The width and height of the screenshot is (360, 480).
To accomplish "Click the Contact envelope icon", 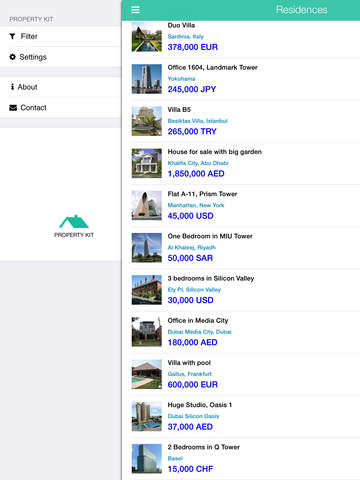I will coord(13,108).
